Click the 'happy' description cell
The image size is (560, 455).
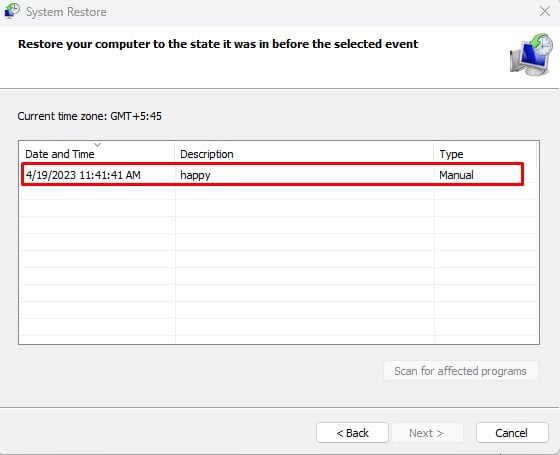(x=195, y=175)
